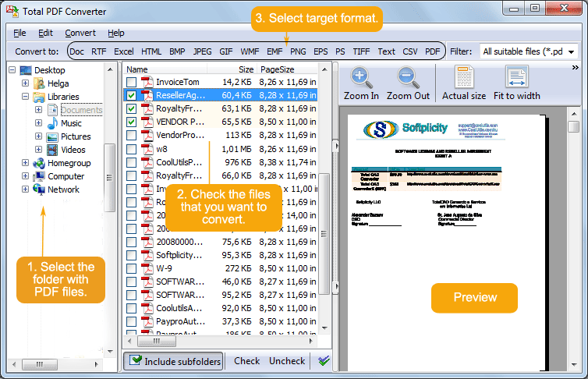Click the Fit to width icon
This screenshot has height=379, width=588.
(x=516, y=77)
